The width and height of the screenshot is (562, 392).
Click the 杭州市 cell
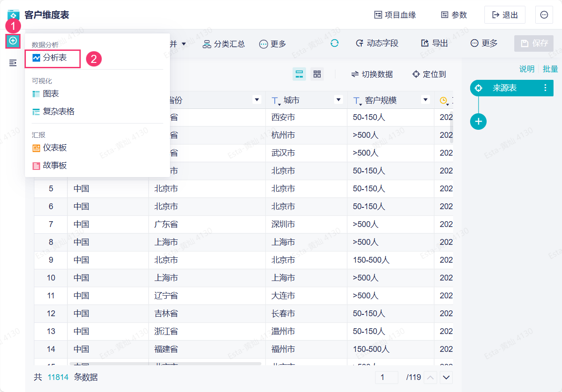[x=306, y=135]
